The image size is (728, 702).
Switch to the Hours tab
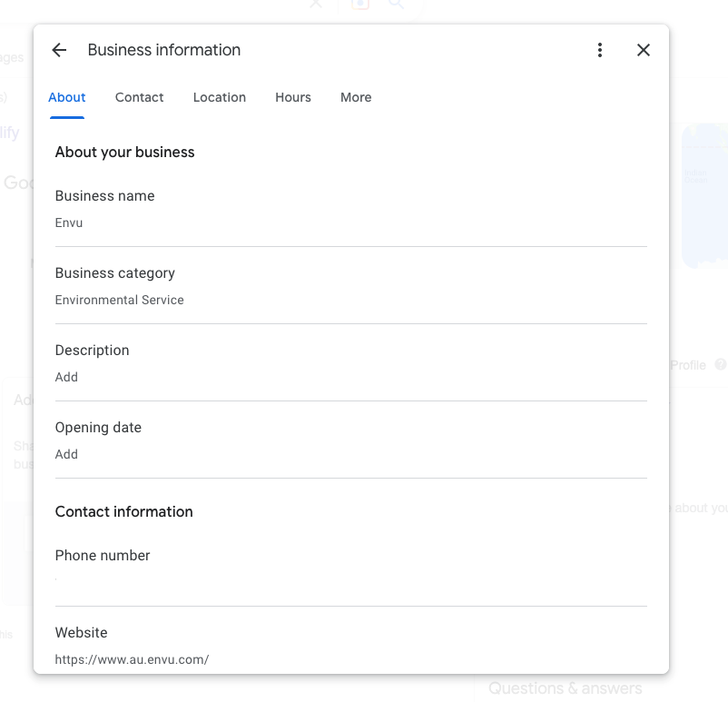coord(293,97)
